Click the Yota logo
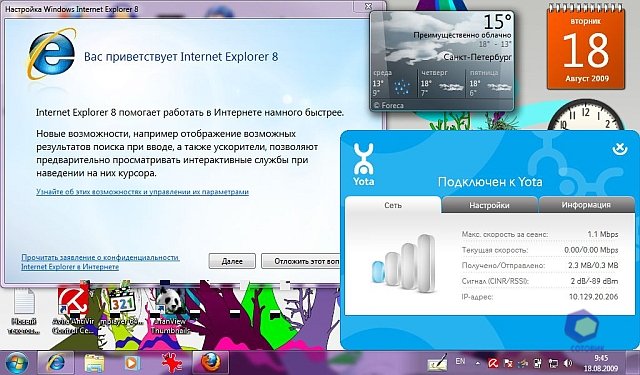Image resolution: width=640 pixels, height=375 pixels. 363,165
